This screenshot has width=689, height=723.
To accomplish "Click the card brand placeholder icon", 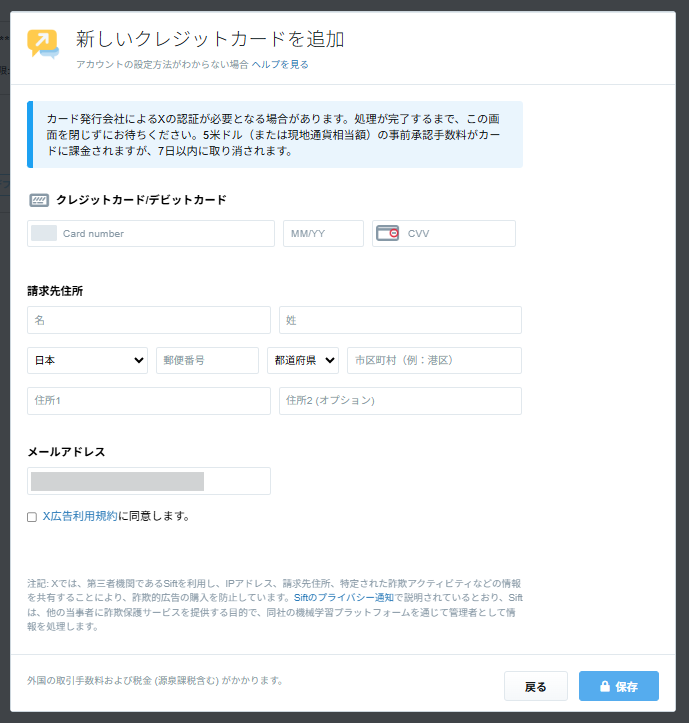I will click(44, 233).
